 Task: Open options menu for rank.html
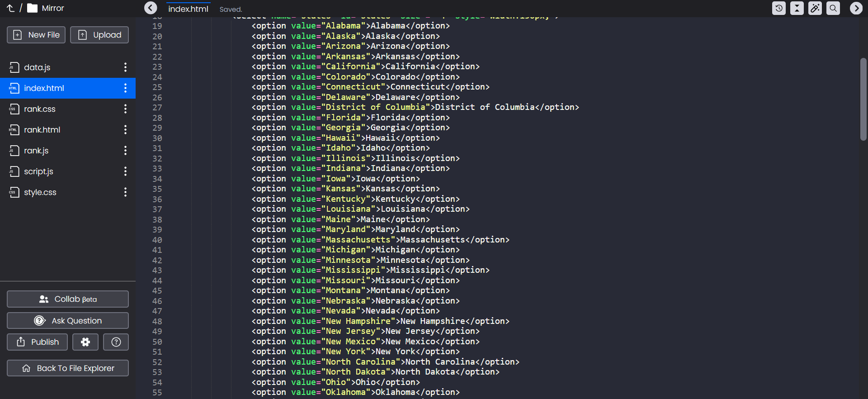point(125,130)
